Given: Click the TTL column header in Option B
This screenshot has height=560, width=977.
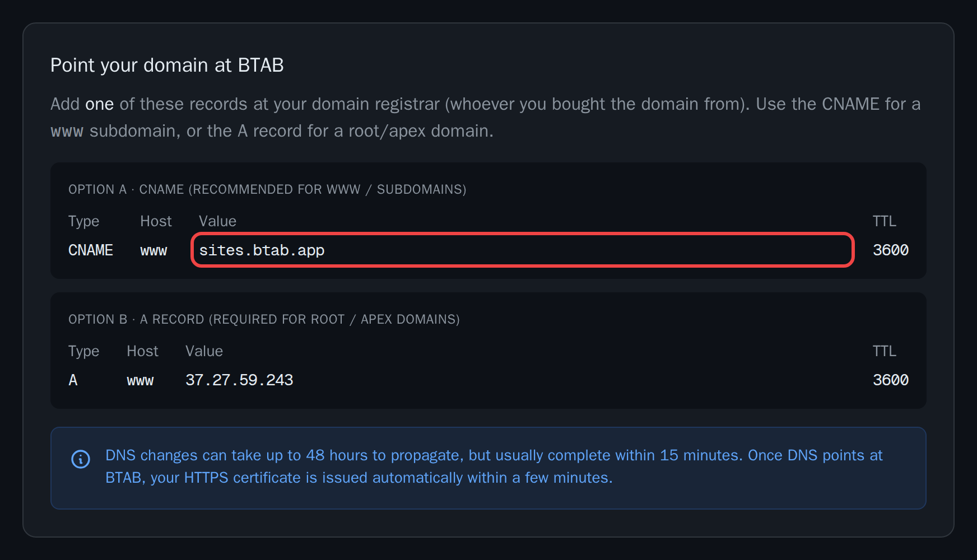Looking at the screenshot, I should pyautogui.click(x=885, y=351).
